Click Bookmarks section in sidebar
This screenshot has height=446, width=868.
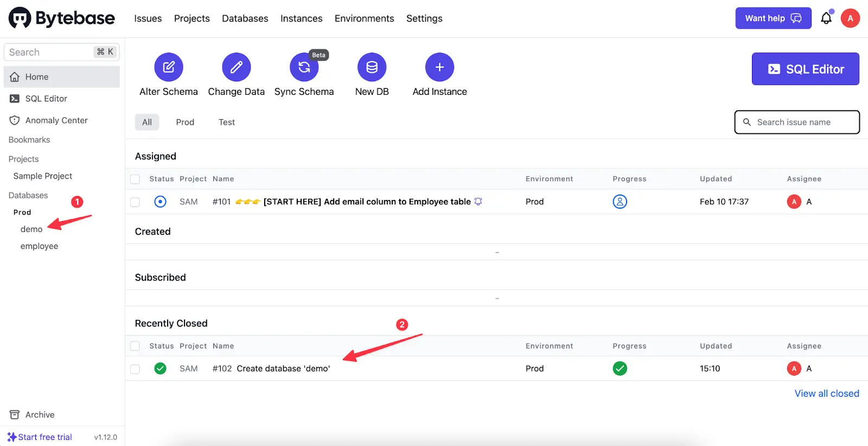[x=29, y=140]
